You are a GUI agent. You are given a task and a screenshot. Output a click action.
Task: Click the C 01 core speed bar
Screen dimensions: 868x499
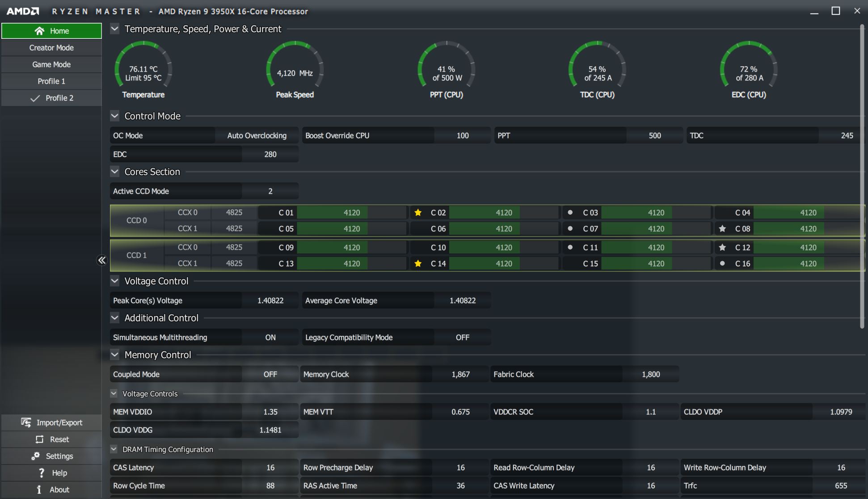(x=351, y=212)
